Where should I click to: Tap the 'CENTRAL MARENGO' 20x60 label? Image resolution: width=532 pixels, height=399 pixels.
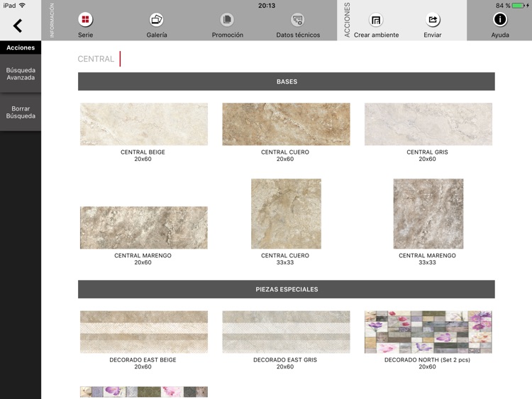pos(143,256)
